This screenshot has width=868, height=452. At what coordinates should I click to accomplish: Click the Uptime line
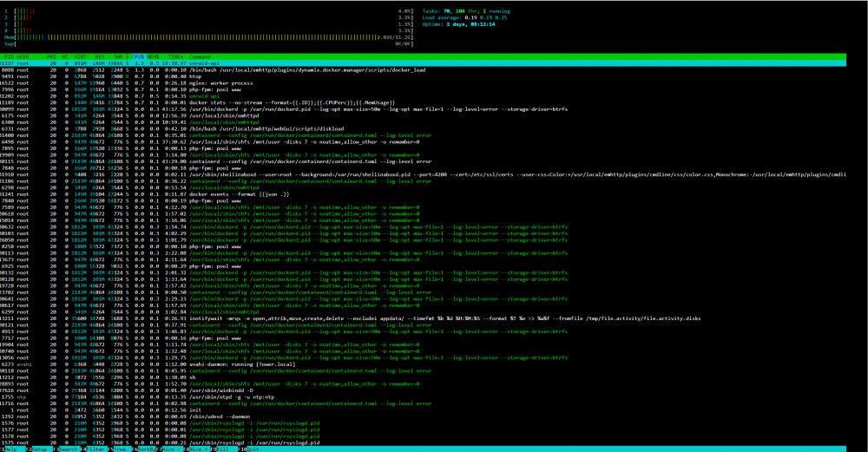(x=458, y=24)
